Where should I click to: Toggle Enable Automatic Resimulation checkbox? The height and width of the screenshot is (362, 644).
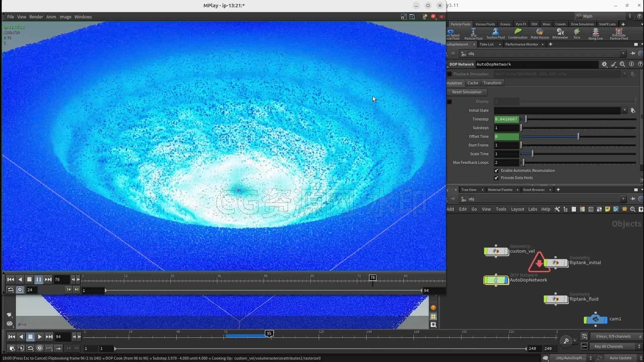coord(496,171)
